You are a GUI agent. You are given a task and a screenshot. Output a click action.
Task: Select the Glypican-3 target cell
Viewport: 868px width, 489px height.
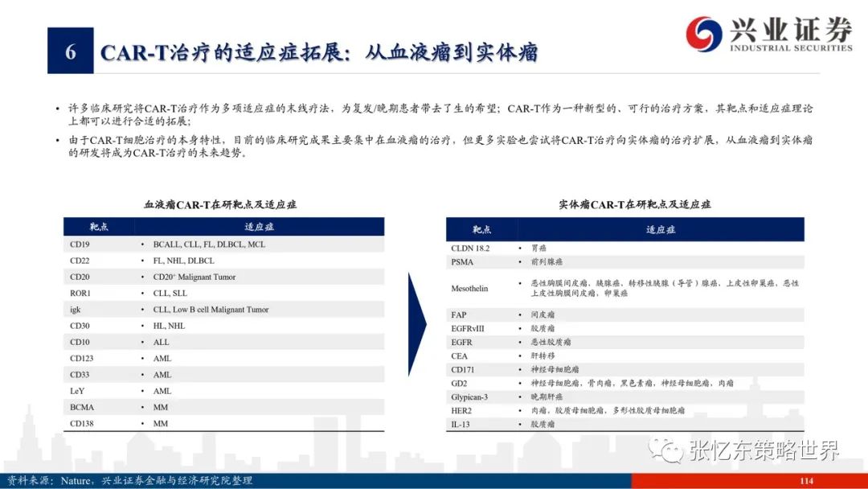tap(469, 397)
